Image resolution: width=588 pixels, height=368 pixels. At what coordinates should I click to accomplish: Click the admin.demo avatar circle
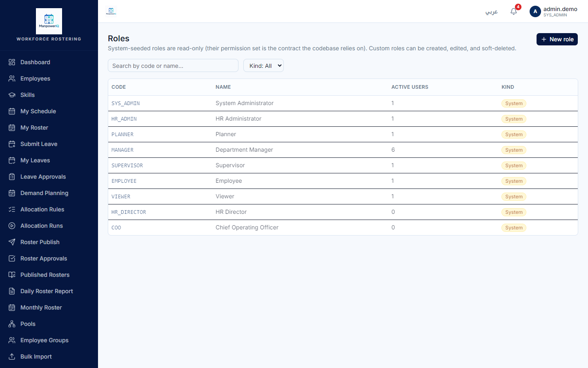point(535,11)
